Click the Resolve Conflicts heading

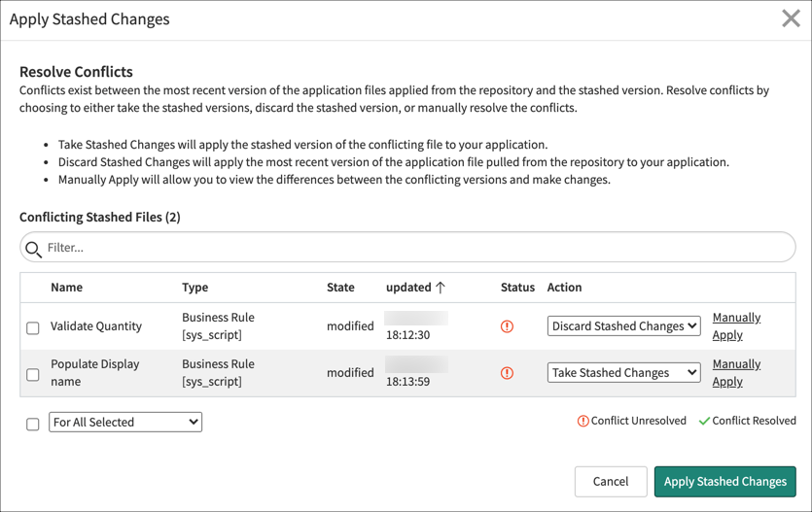(x=76, y=72)
